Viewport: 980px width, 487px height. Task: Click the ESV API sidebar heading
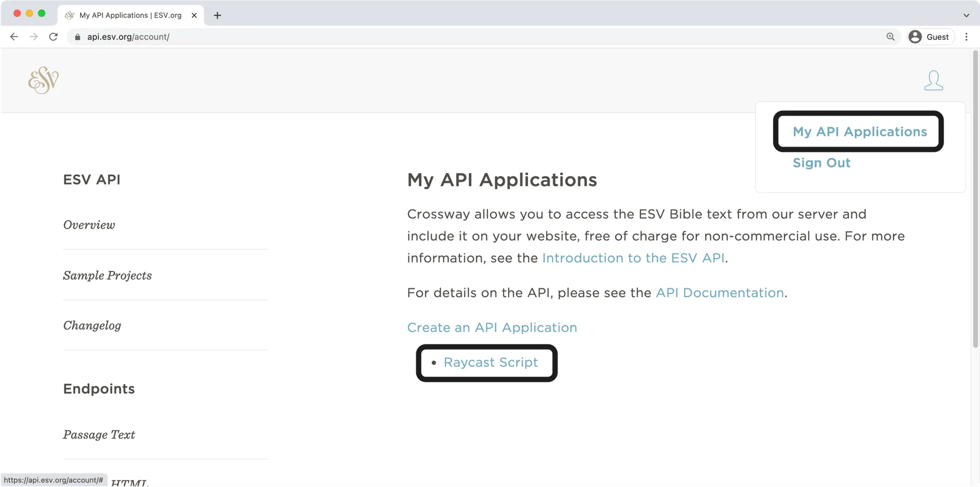click(91, 180)
